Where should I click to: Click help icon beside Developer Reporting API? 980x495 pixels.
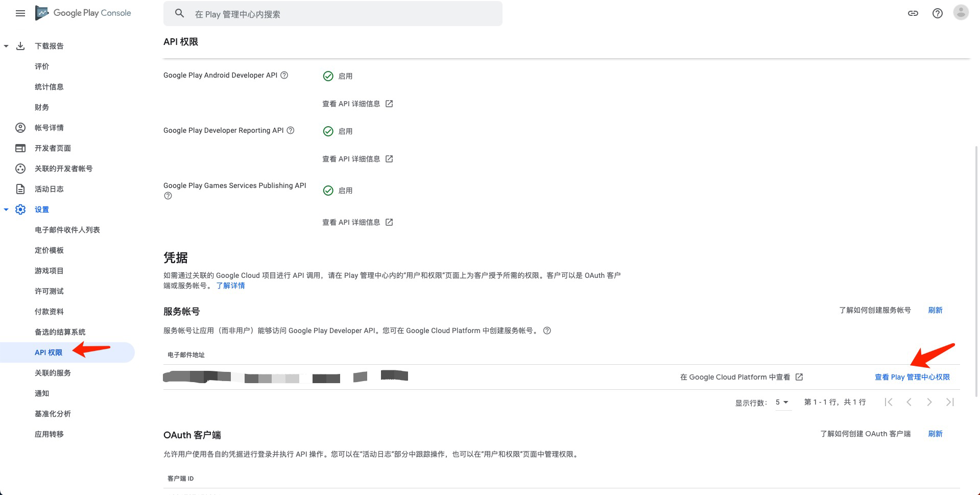(291, 130)
